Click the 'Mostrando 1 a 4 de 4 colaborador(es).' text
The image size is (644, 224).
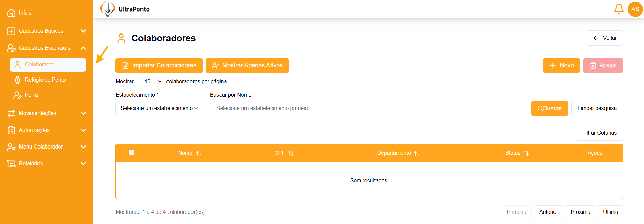tap(161, 212)
